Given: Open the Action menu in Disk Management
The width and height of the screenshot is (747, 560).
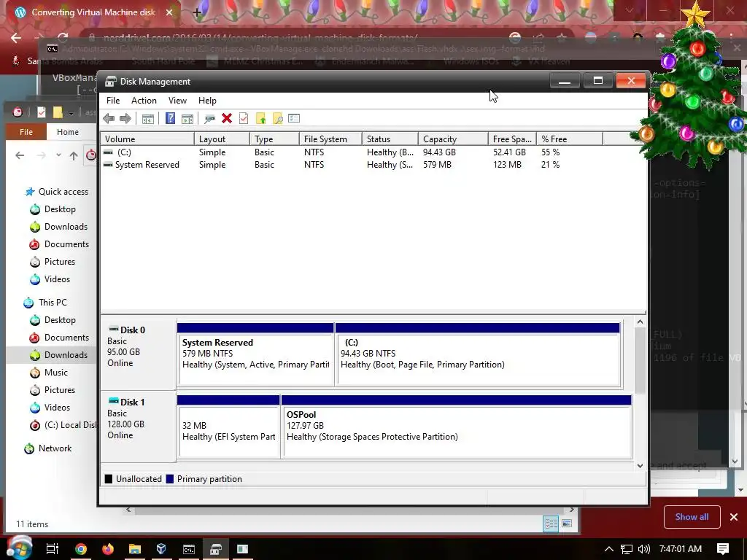Looking at the screenshot, I should (x=144, y=101).
